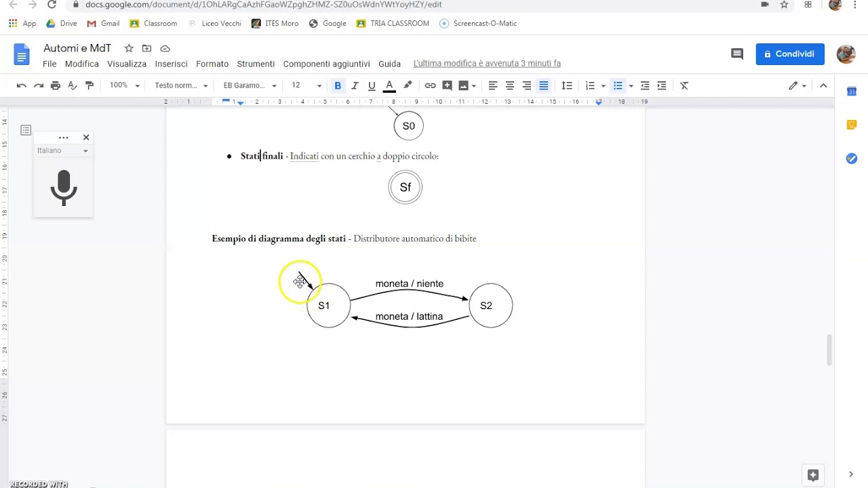Change voice typing language Italiano

(x=63, y=150)
